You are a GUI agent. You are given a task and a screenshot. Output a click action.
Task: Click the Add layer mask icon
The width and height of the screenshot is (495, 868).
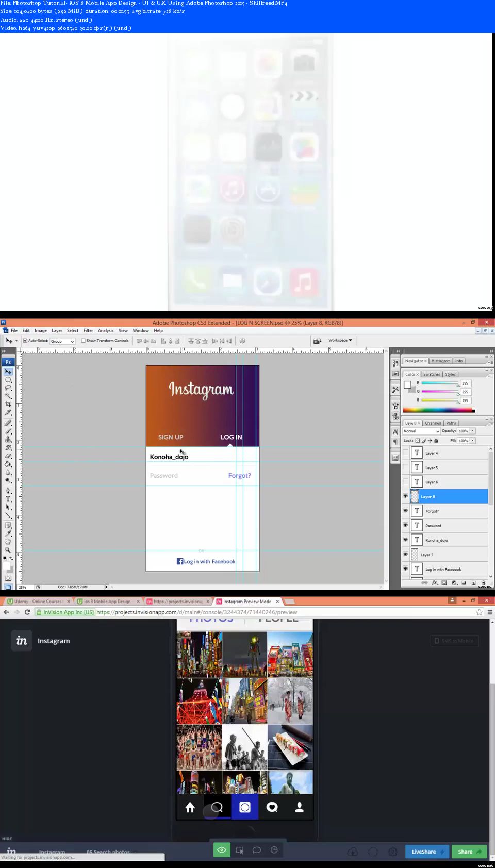[444, 582]
